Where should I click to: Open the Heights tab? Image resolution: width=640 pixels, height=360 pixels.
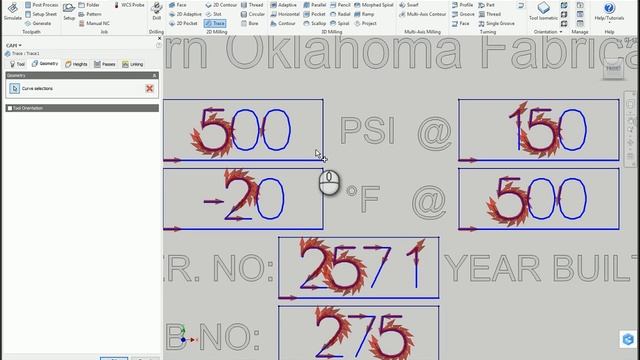coord(76,64)
